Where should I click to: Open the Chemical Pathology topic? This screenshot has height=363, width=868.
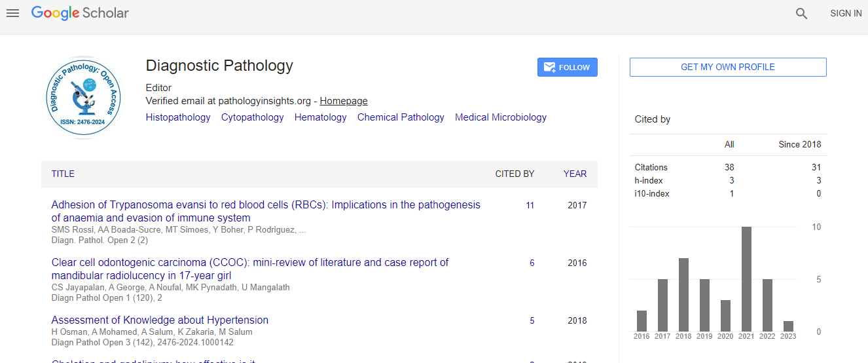pos(400,117)
